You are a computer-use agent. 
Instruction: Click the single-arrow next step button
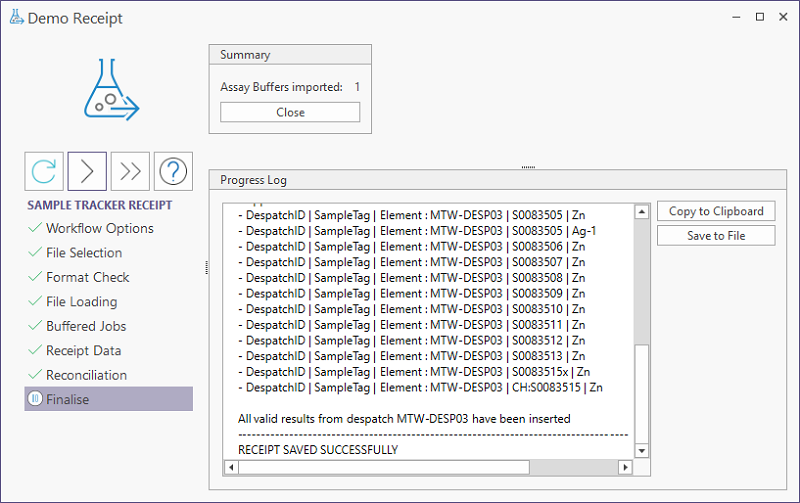pos(87,171)
